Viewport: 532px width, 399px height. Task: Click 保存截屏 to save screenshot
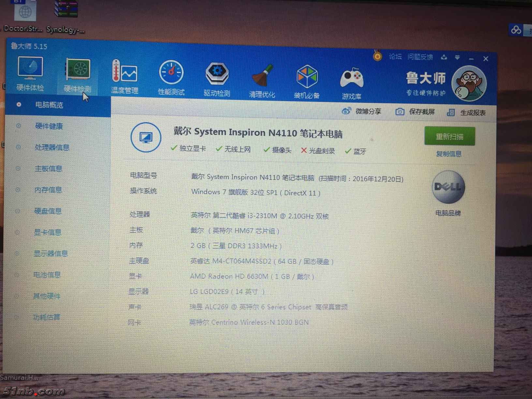point(415,112)
